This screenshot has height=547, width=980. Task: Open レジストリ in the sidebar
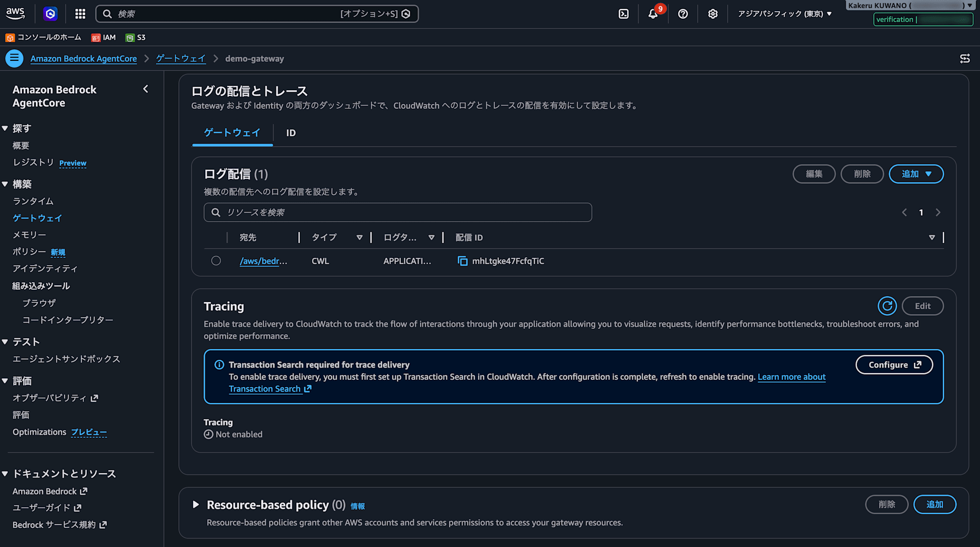[x=33, y=162]
